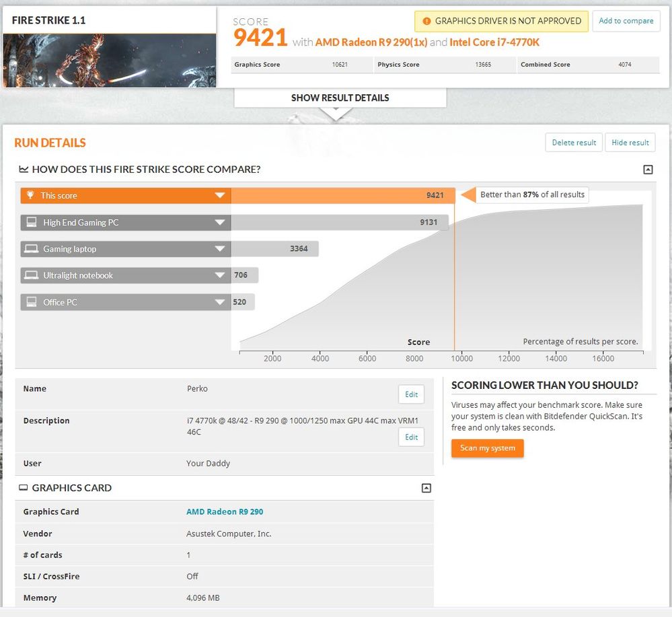Image resolution: width=672 pixels, height=617 pixels.
Task: Click the Fire Strike 1.1 title
Action: (48, 20)
